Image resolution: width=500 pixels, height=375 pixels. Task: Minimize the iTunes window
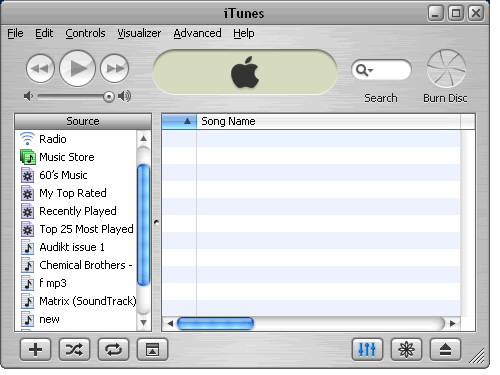435,13
